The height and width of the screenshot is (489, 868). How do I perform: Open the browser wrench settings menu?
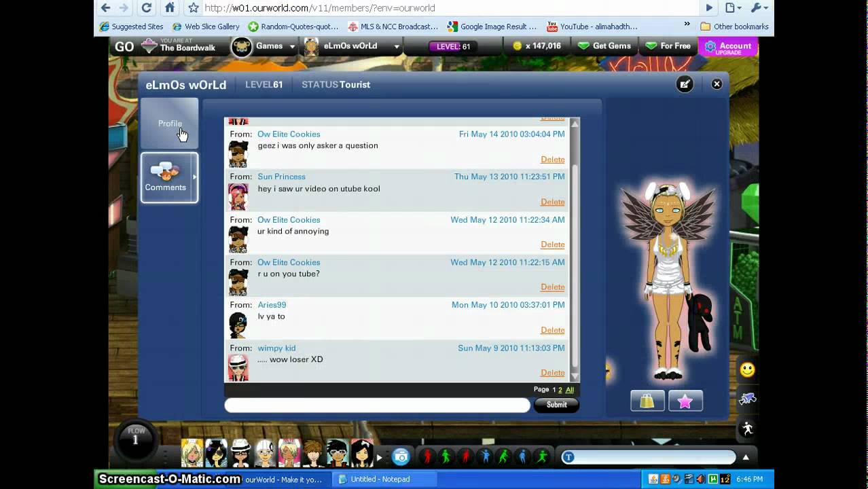coord(759,8)
